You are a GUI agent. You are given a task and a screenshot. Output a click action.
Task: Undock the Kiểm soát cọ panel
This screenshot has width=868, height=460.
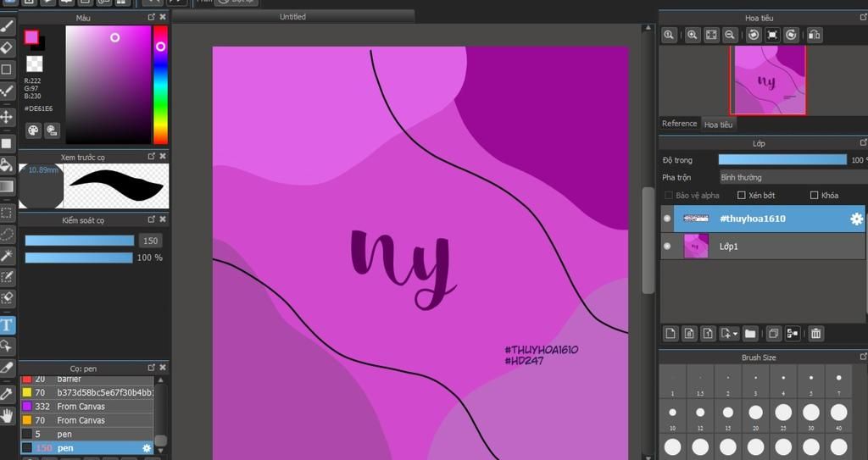coord(152,219)
